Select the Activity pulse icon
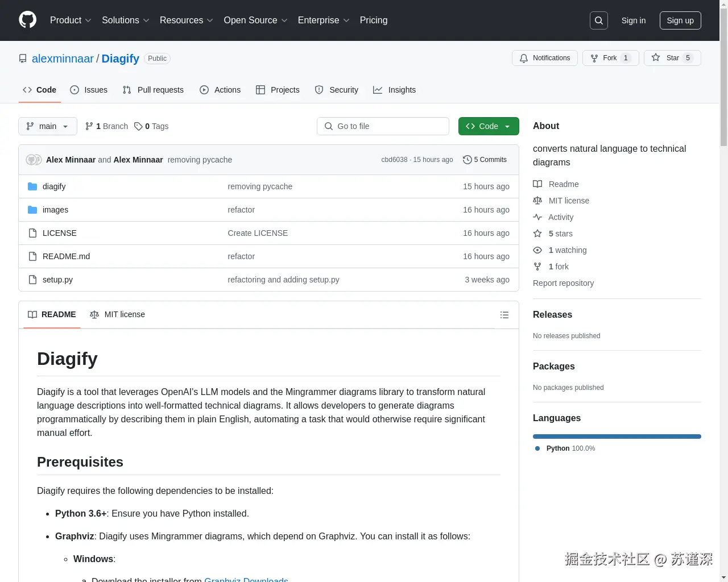The height and width of the screenshot is (582, 728). (537, 217)
